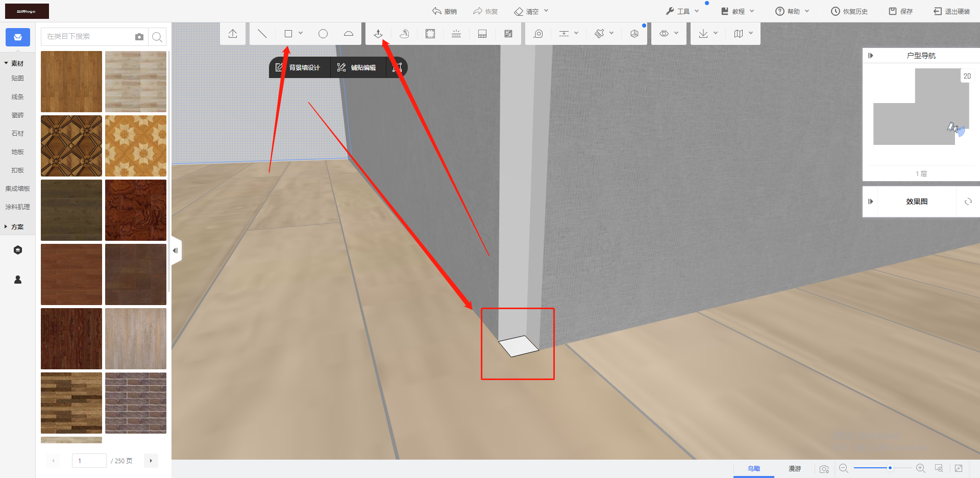
Task: Click the magnifier search icon
Action: pyautogui.click(x=157, y=37)
